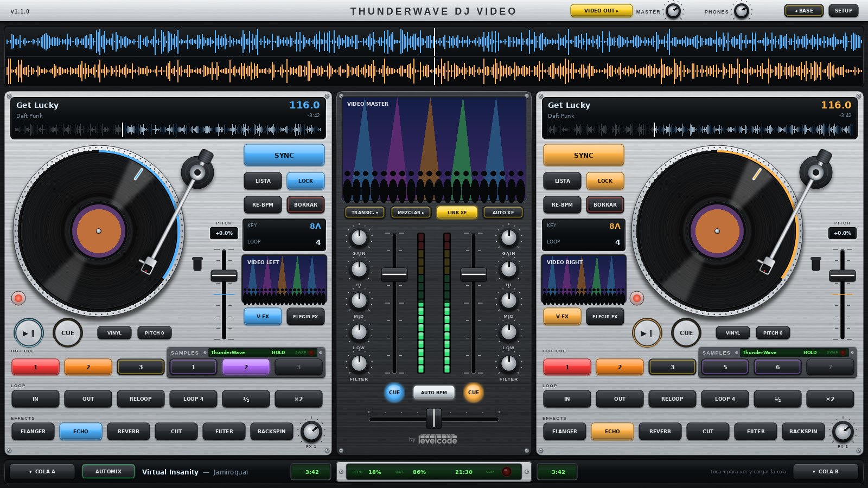Click LOOP 4 on the left deck
The height and width of the screenshot is (488, 868).
pos(194,399)
